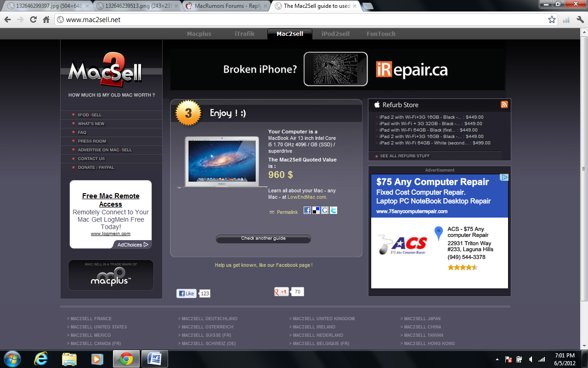588x368 pixels.
Task: Open MAC2SELL UNITED KINGDOM footer link
Action: coord(323,318)
